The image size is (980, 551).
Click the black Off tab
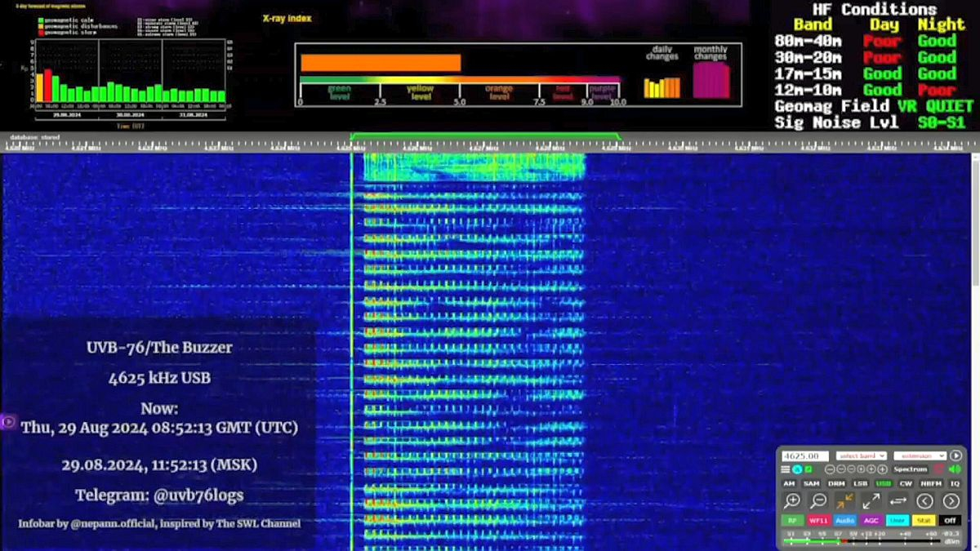(x=950, y=520)
